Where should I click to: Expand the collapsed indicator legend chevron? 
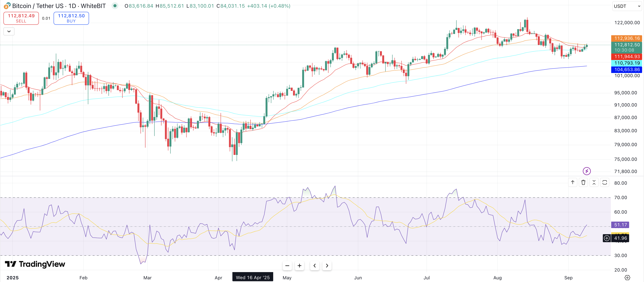[x=9, y=31]
